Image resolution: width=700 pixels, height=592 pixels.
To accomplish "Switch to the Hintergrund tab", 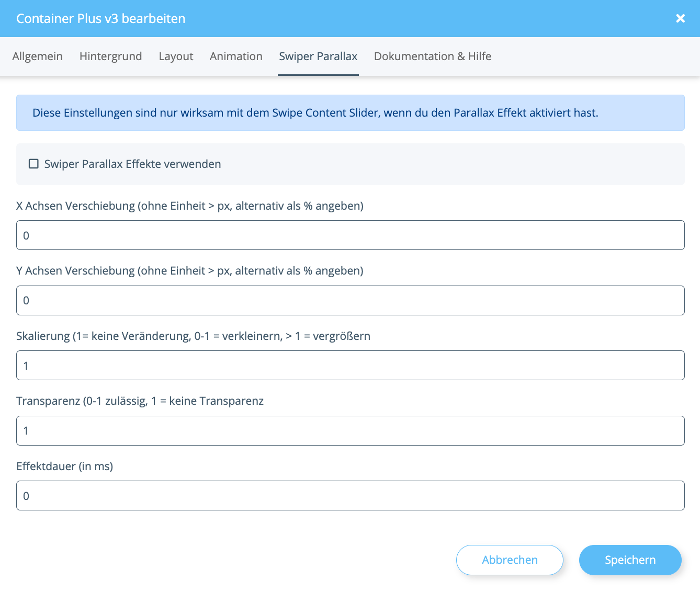I will [x=111, y=56].
